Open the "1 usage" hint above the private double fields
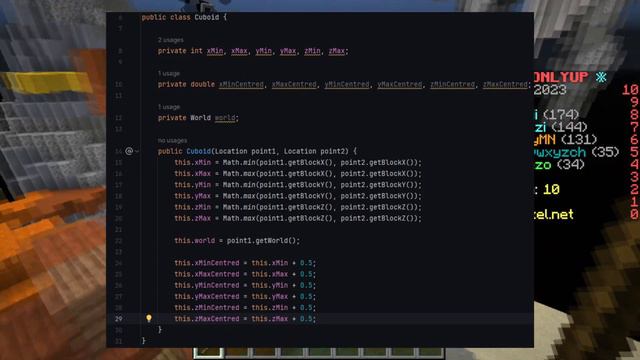This screenshot has height=360, width=640. [169, 73]
